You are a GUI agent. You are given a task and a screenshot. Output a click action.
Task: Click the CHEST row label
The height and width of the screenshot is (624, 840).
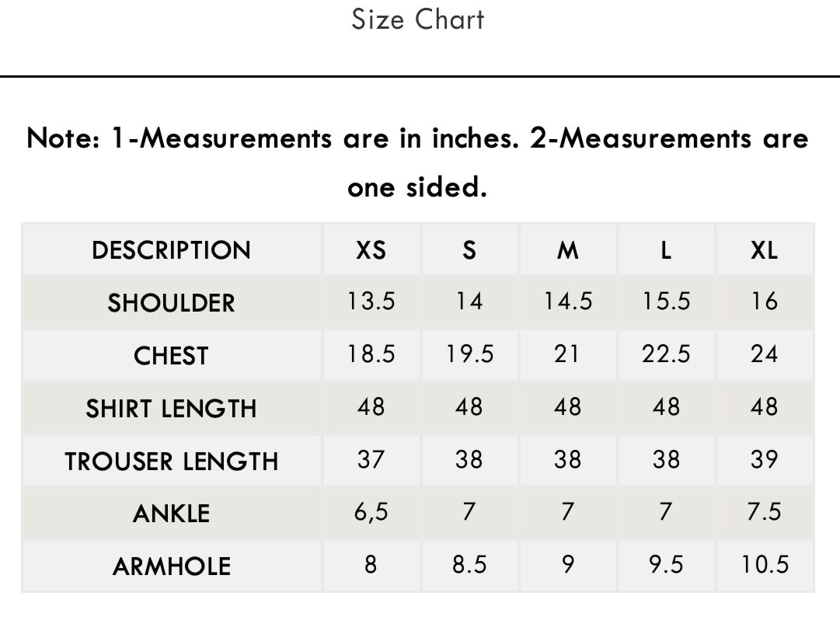tap(172, 356)
